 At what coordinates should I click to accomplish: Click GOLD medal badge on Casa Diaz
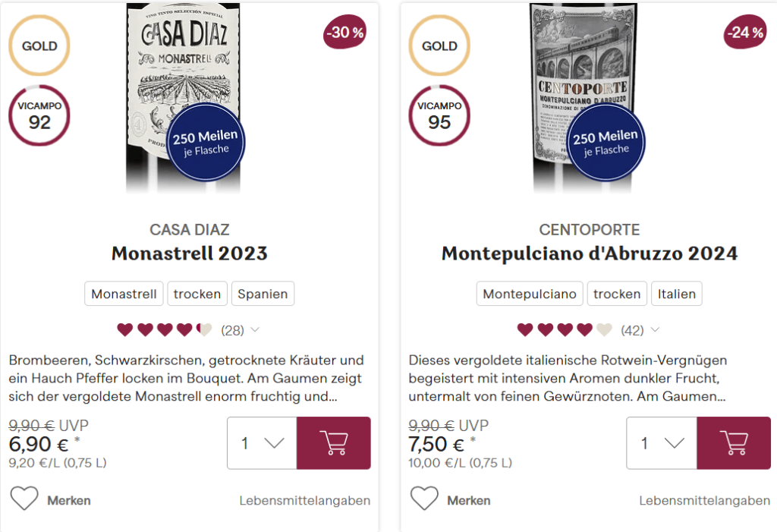(x=39, y=46)
